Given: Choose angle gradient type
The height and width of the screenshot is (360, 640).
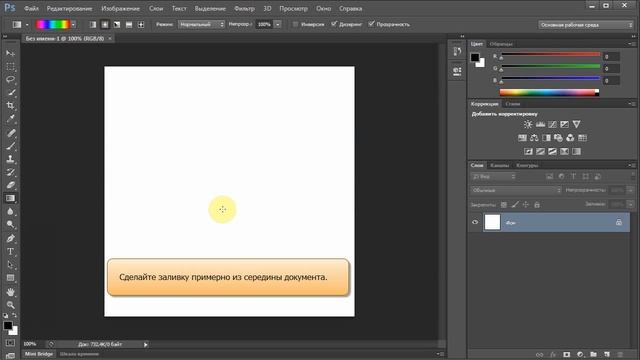Looking at the screenshot, I should tap(117, 24).
